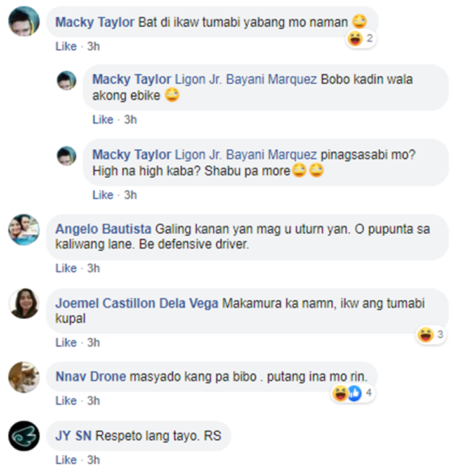Viewport: 476px width, 475px height.
Task: Click the thumbs-up reaction icon on Nnav Drone's comment
Action: click(x=355, y=393)
